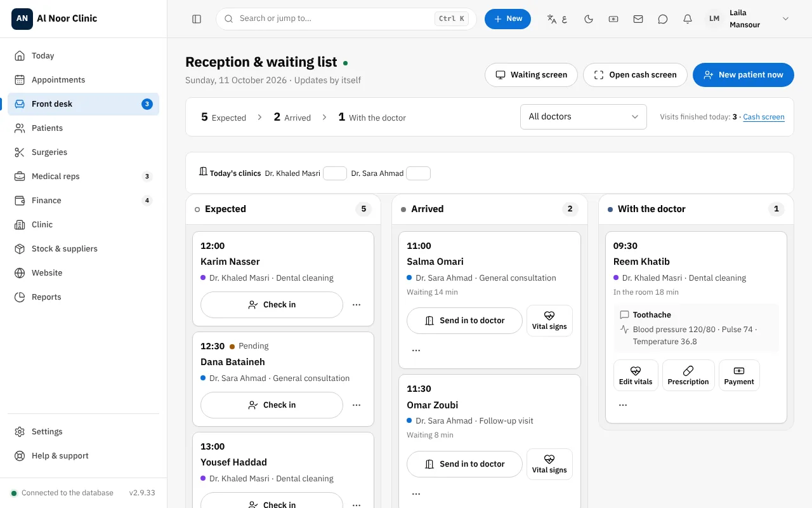Open Appointments in the sidebar
The width and height of the screenshot is (812, 508).
(x=84, y=80)
